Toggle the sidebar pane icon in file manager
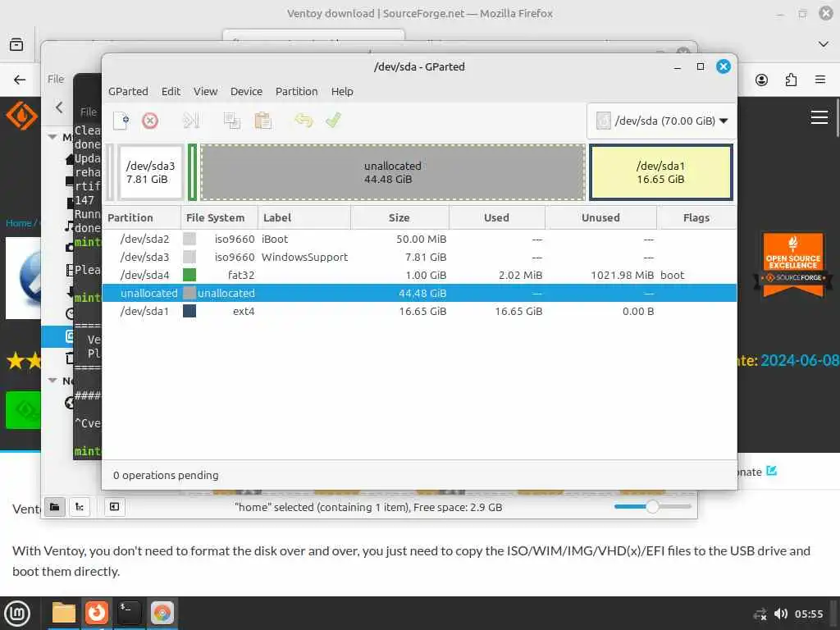The image size is (840, 630). (115, 507)
